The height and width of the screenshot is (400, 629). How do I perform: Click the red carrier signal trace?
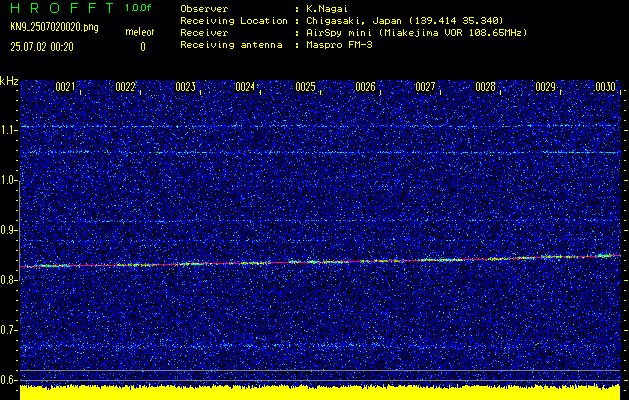point(320,262)
